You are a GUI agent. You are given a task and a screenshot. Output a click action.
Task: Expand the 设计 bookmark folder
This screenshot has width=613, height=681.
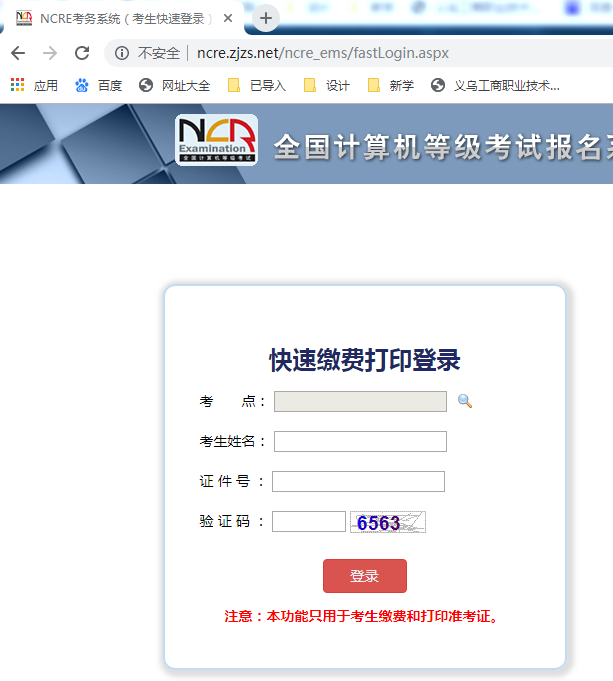(x=327, y=86)
